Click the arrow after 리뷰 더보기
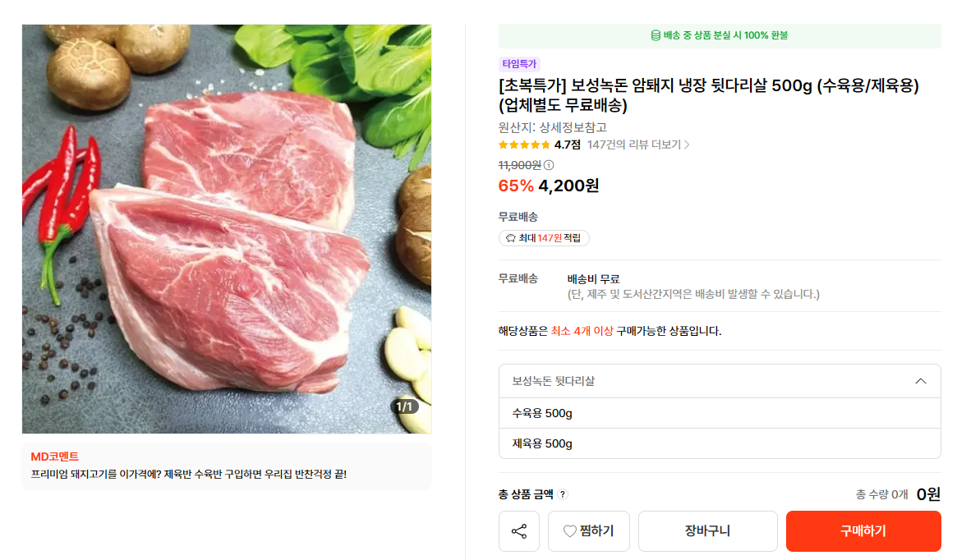The image size is (980, 560). [687, 145]
